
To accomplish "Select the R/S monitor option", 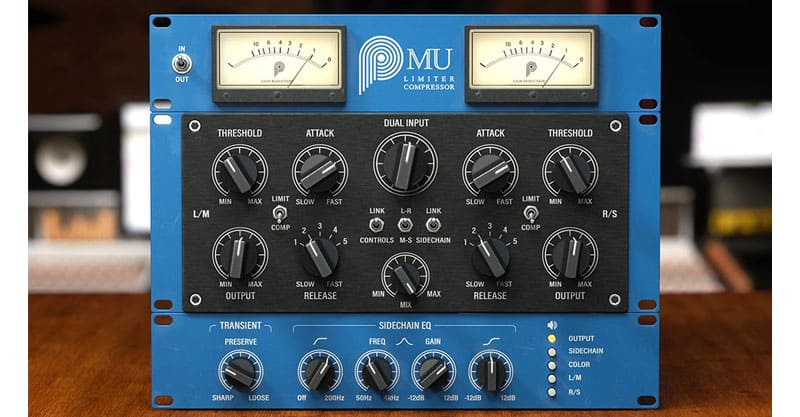I will 552,393.
